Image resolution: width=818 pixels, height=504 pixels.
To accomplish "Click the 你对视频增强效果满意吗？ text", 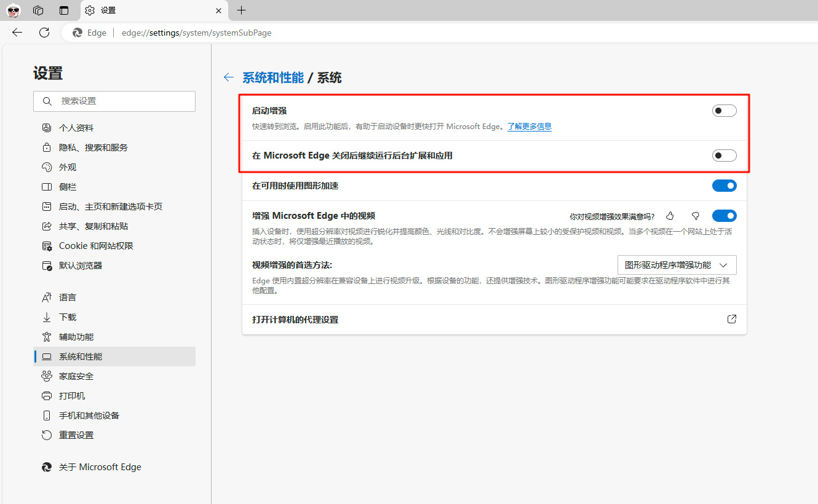I will (x=612, y=216).
